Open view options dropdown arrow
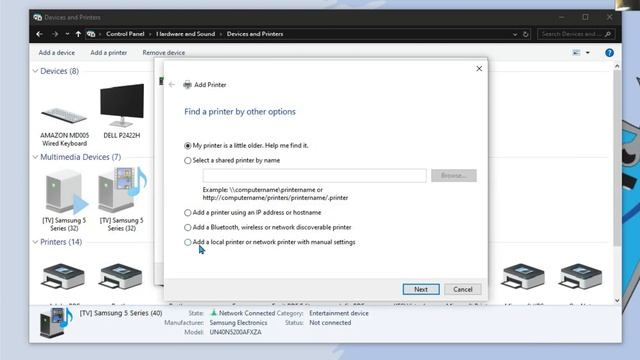The height and width of the screenshot is (360, 640). 588,53
